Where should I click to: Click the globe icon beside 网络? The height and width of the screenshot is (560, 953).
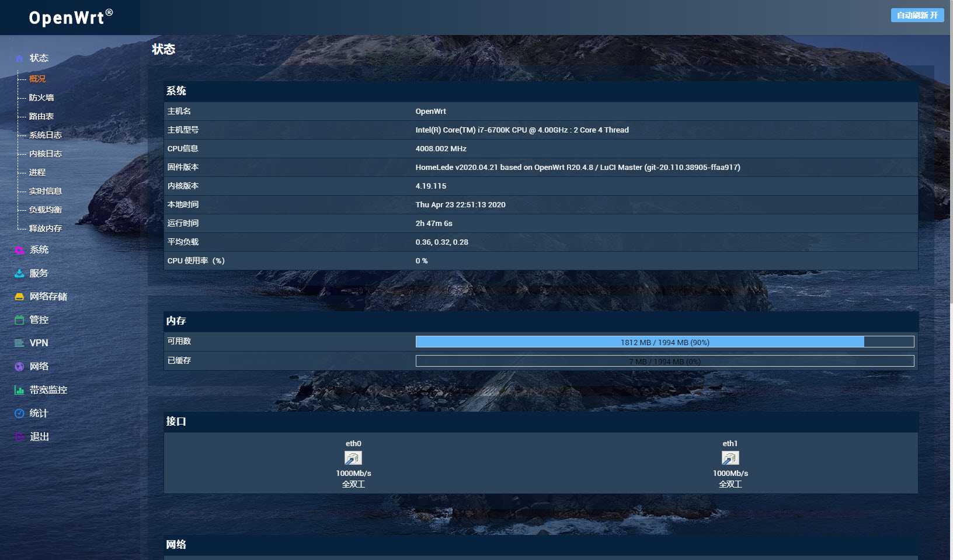[19, 367]
